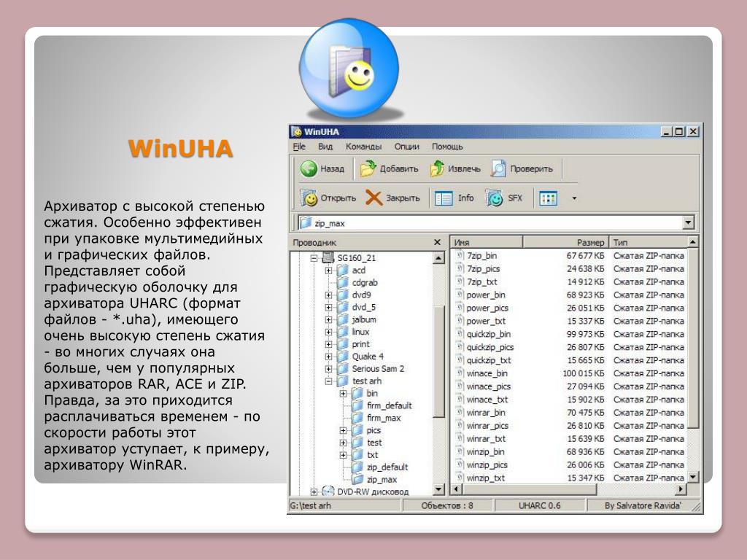Click the winace_txt file icon

(460, 400)
